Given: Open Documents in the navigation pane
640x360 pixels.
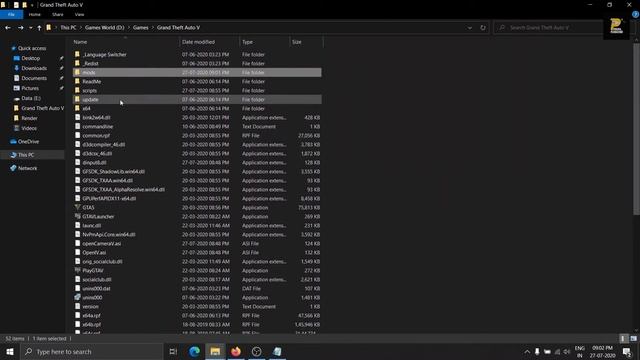Looking at the screenshot, I should [34, 78].
